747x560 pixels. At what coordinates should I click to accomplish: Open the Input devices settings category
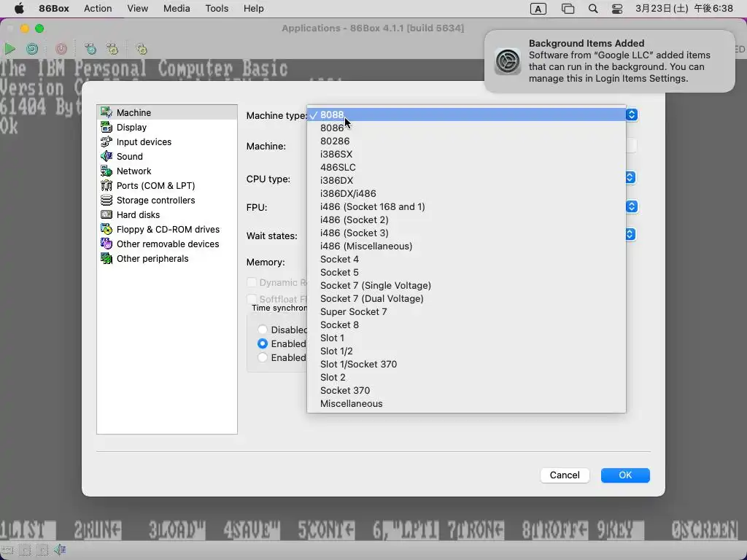[167, 142]
